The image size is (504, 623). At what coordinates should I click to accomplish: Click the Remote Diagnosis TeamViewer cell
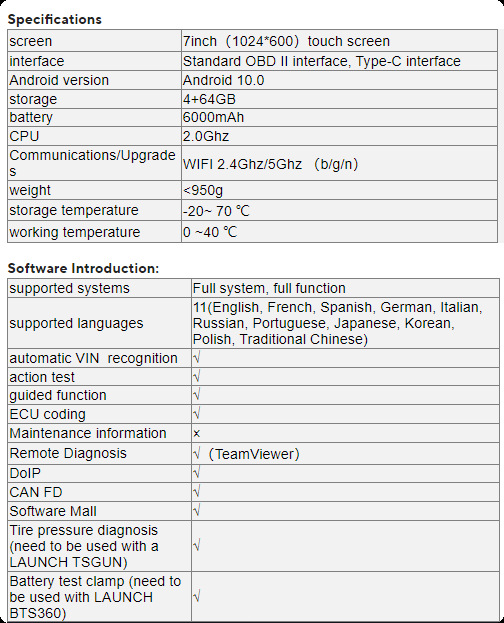(345, 453)
